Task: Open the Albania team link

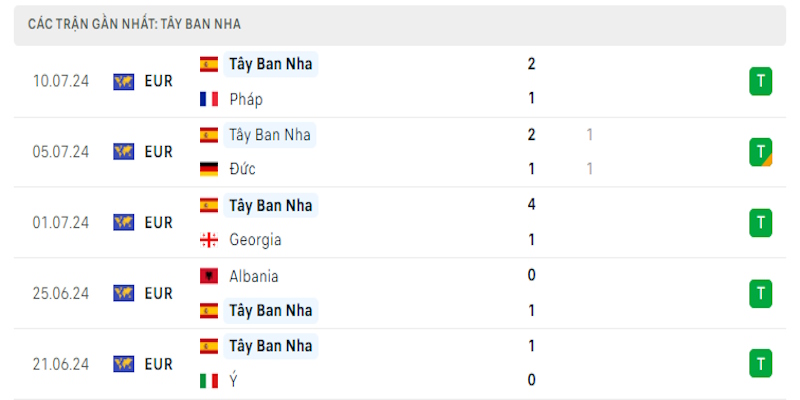Action: (253, 276)
